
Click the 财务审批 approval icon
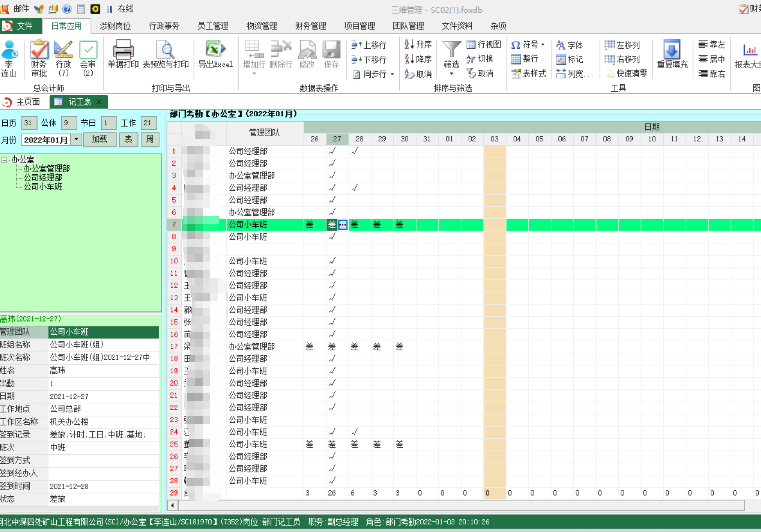[39, 50]
